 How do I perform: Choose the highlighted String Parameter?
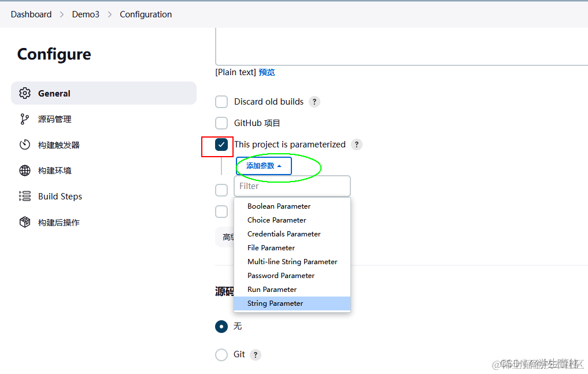[x=292, y=303]
